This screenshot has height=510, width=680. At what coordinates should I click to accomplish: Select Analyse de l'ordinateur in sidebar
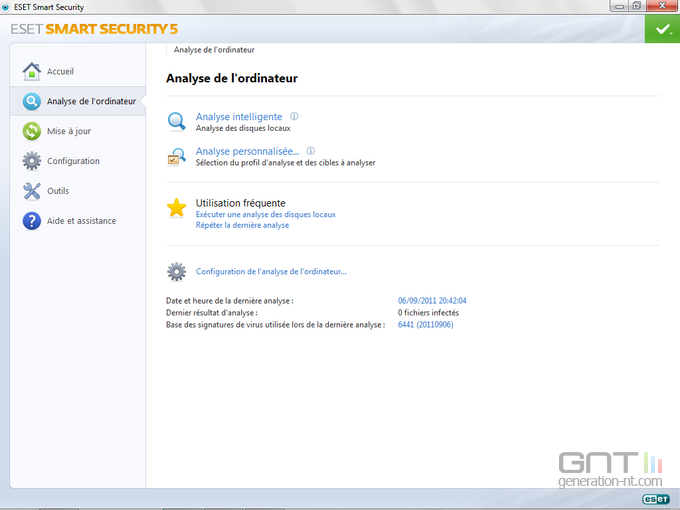tap(78, 101)
